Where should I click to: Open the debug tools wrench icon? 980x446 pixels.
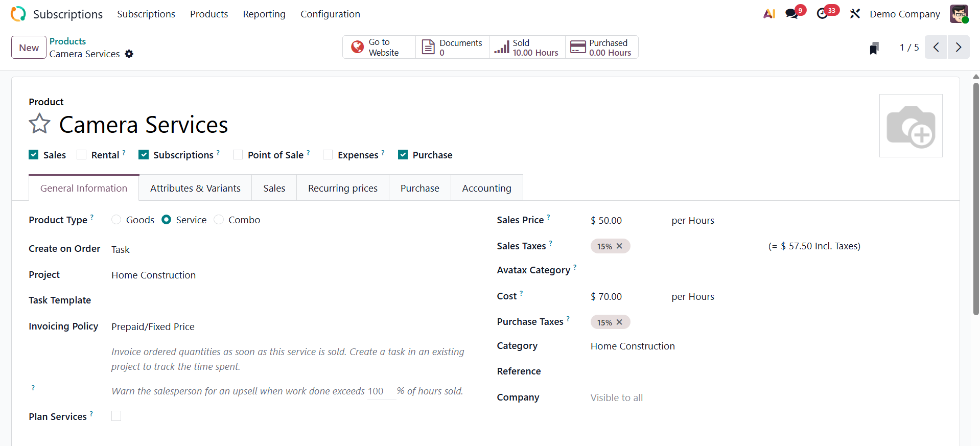[855, 14]
